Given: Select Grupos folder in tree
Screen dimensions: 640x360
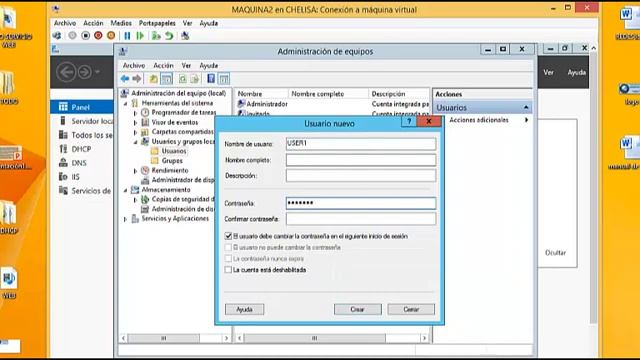Looking at the screenshot, I should (167, 161).
